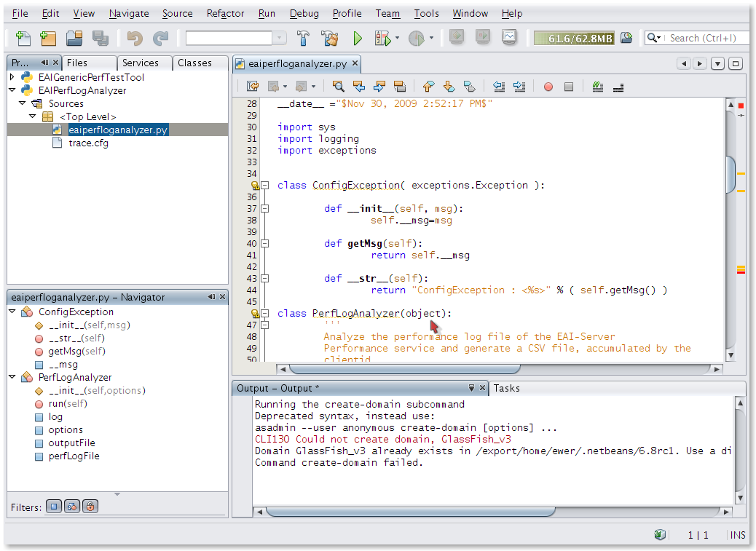756x551 pixels.
Task: Expand the EAIGenericPerfTestTool project node
Action: point(12,77)
